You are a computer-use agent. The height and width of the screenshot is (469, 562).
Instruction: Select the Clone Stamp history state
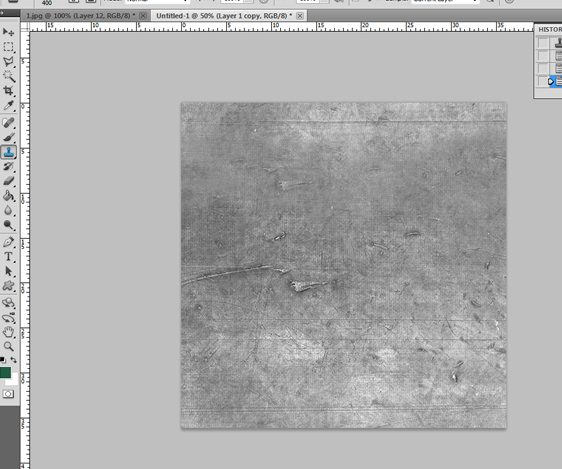click(556, 43)
